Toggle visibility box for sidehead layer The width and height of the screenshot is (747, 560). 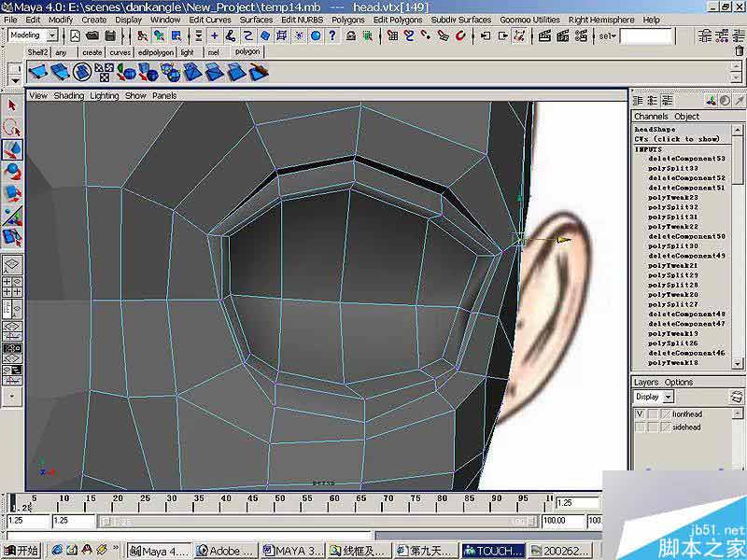[640, 427]
